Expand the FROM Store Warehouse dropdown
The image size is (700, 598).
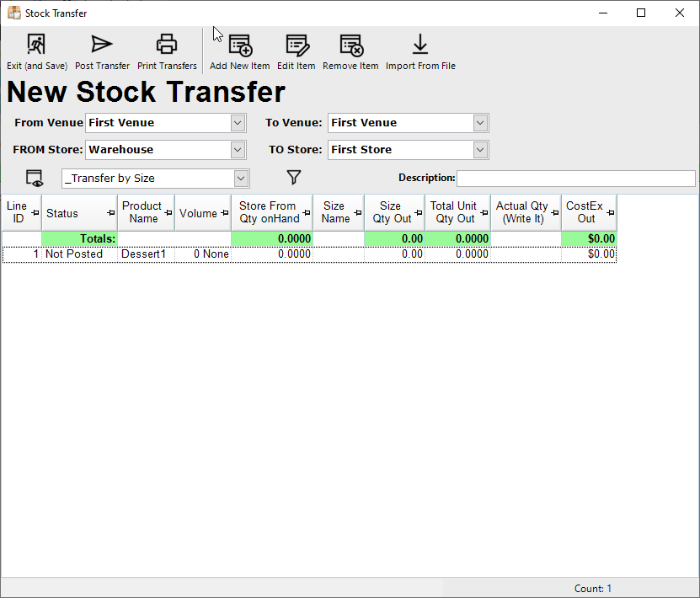point(238,150)
